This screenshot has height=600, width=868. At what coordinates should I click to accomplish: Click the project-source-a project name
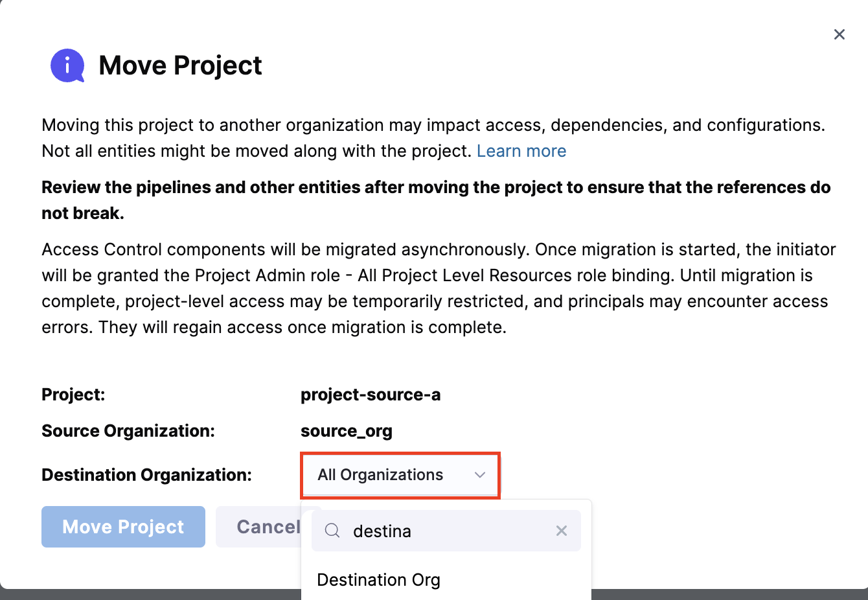coord(370,395)
